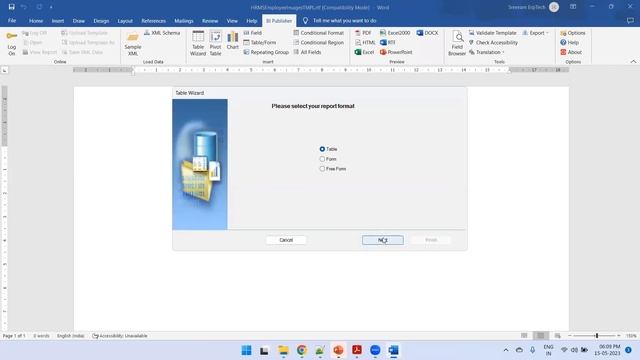Screen dimensions: 640x360
Task: Click zoom out minus button
Action: click(570, 336)
